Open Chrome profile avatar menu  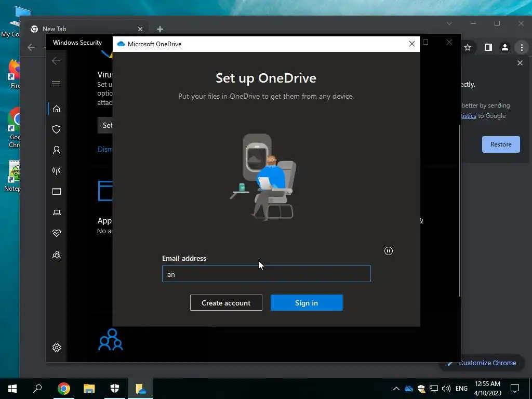505,47
